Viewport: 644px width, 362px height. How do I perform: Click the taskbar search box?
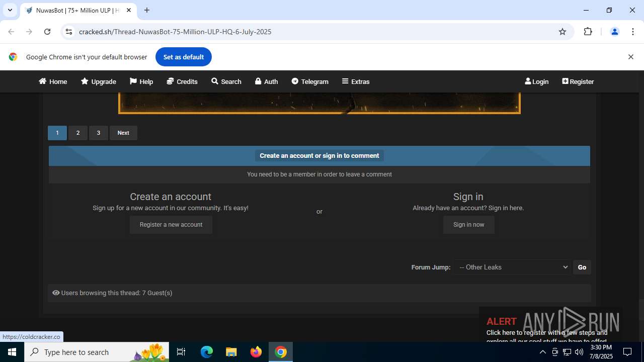point(97,352)
